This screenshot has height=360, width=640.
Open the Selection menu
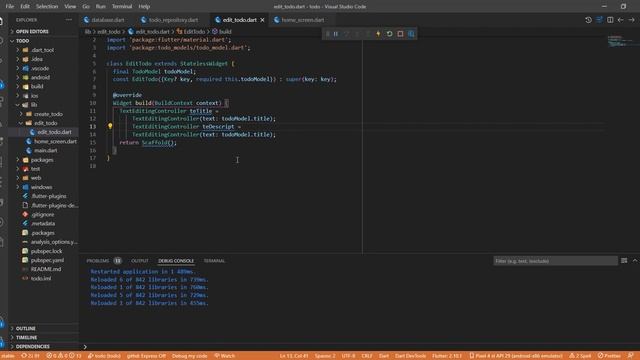click(x=47, y=7)
